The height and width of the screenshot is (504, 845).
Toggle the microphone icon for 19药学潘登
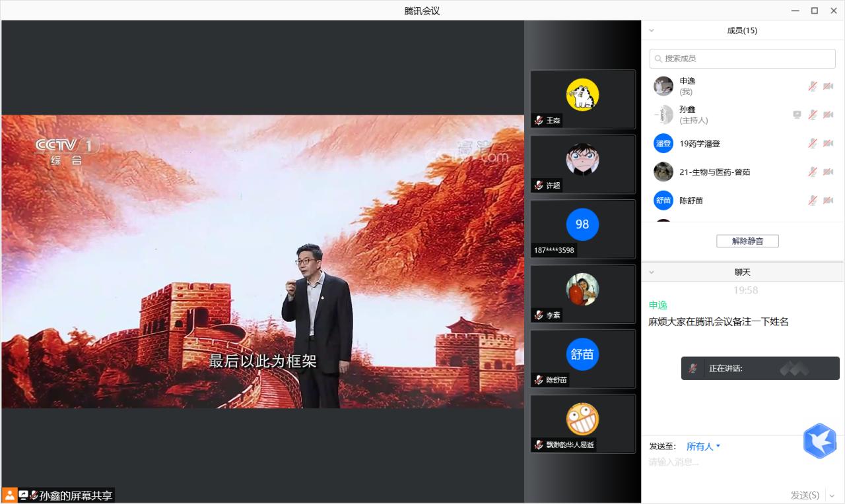[813, 143]
